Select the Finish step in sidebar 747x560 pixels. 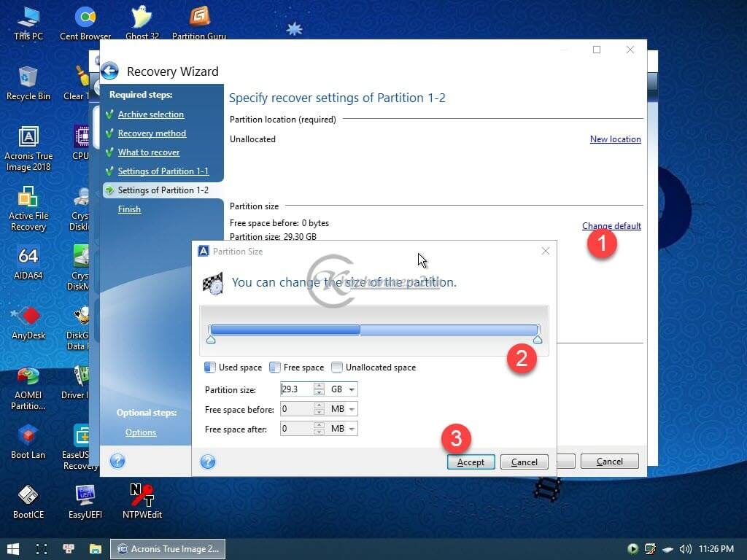(129, 209)
